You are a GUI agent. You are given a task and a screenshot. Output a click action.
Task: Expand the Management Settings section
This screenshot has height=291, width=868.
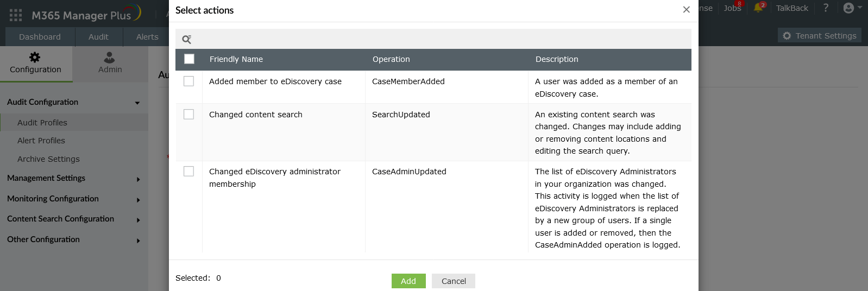pos(138,179)
